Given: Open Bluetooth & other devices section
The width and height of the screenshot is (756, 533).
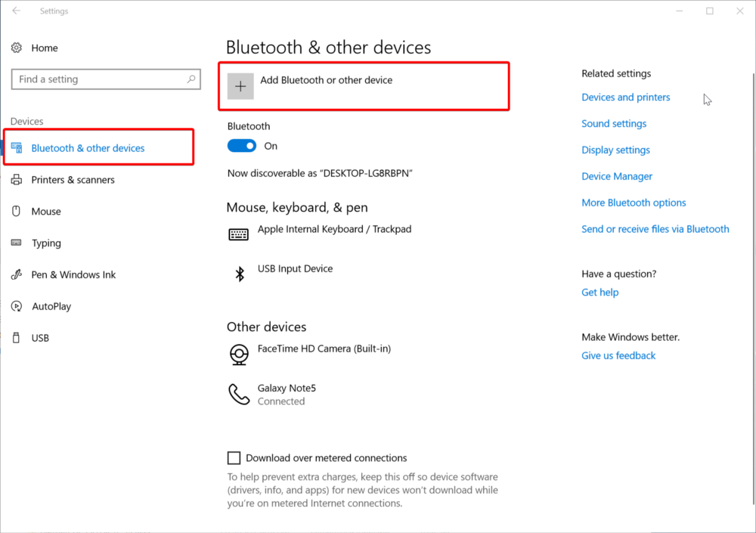Looking at the screenshot, I should [88, 148].
